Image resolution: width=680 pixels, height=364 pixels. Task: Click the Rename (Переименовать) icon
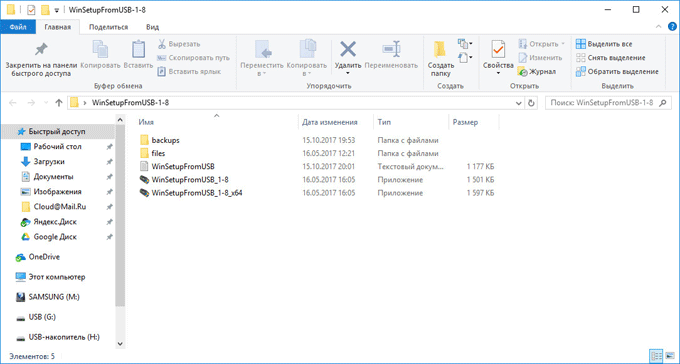tap(391, 49)
